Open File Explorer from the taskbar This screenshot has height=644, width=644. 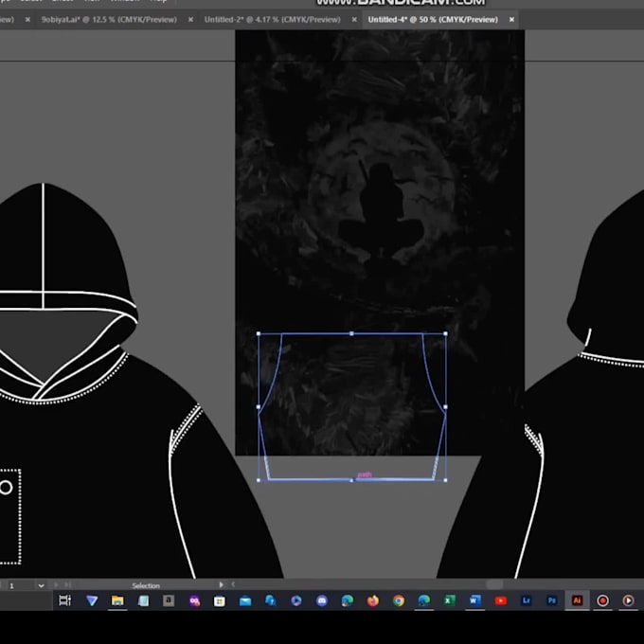coord(117,600)
